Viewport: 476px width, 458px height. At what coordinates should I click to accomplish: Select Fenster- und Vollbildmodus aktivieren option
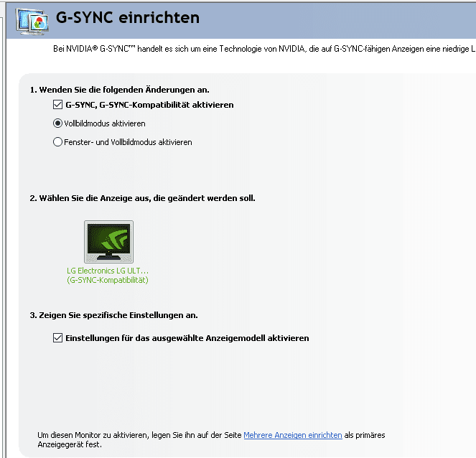click(x=57, y=142)
